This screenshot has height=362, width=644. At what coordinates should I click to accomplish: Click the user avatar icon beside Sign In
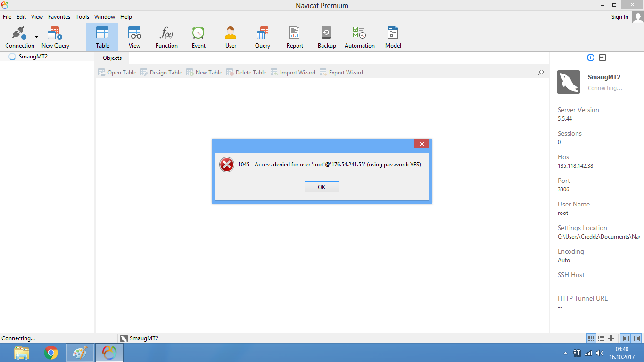[637, 17]
